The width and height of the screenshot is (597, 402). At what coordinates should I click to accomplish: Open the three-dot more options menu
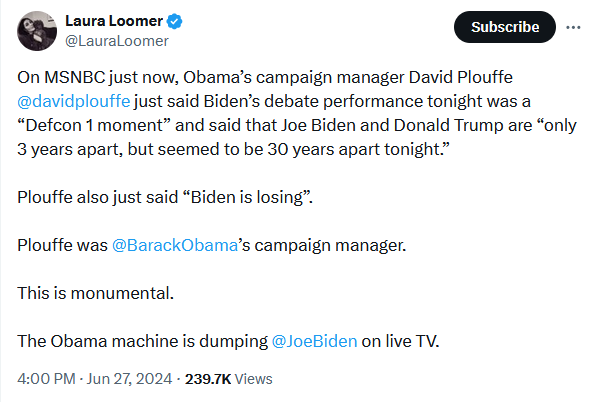click(x=573, y=27)
